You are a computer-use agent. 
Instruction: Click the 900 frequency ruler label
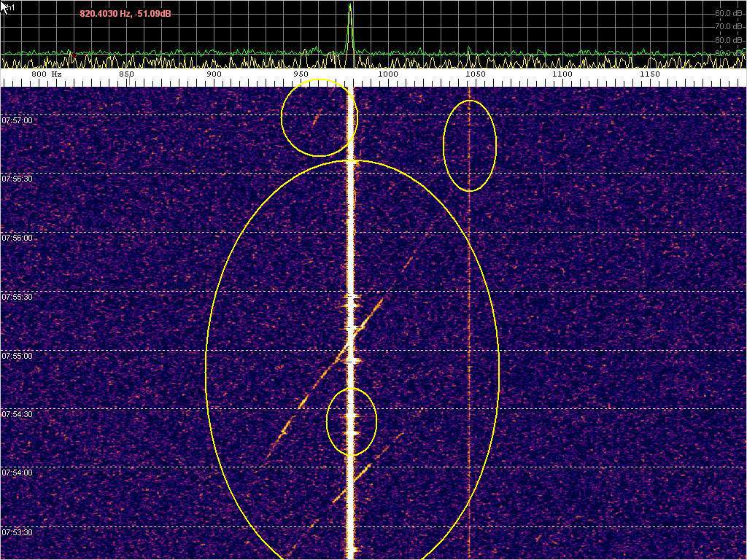click(x=214, y=74)
